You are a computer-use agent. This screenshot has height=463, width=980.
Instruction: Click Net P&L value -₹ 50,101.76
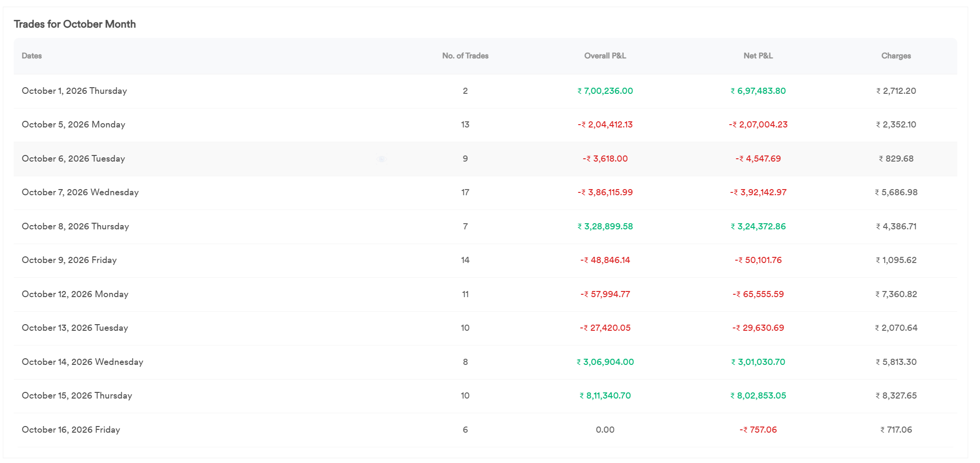coord(758,260)
